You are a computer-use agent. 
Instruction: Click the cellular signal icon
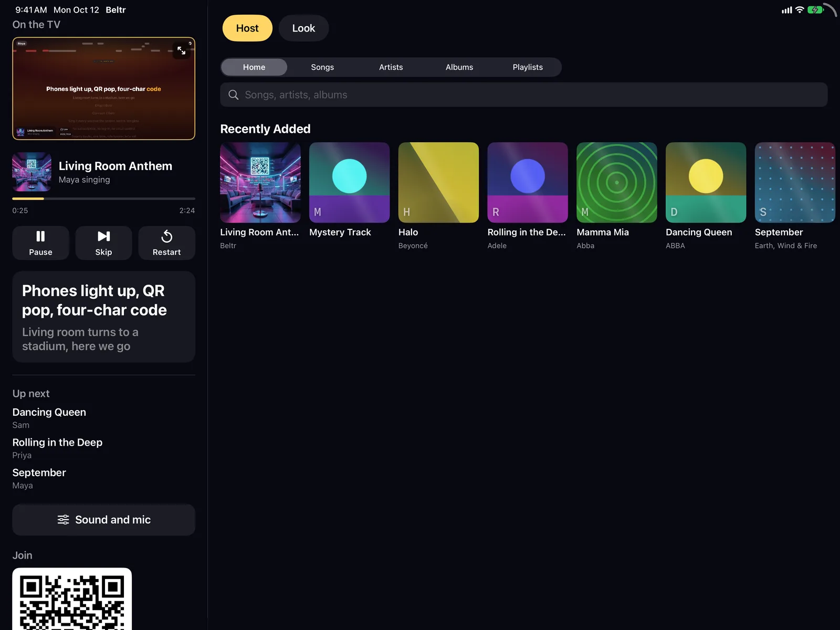pyautogui.click(x=787, y=10)
